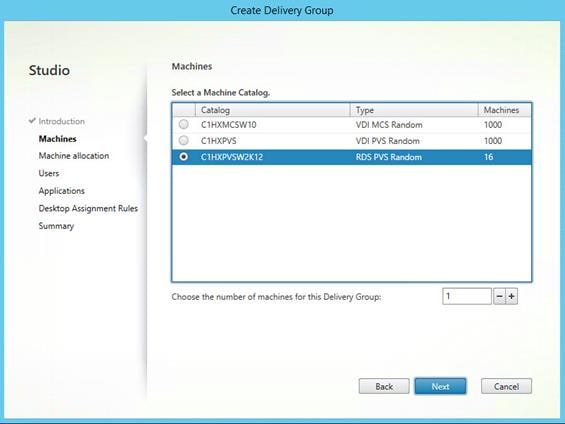Click the C1HXMCSW10 catalog name

coord(228,125)
